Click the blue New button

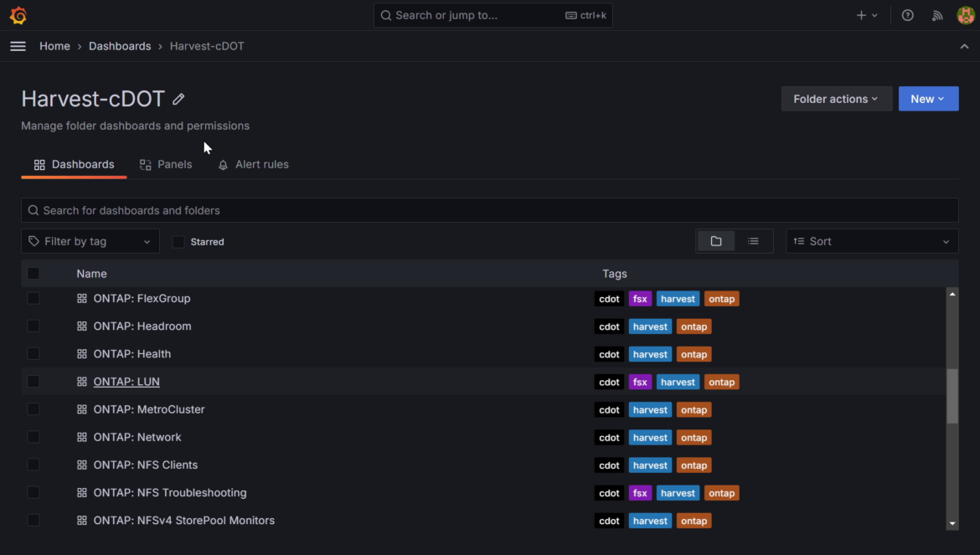[x=928, y=99]
